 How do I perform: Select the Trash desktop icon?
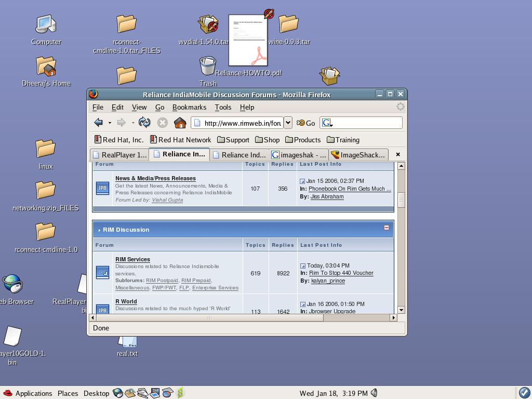[x=208, y=71]
